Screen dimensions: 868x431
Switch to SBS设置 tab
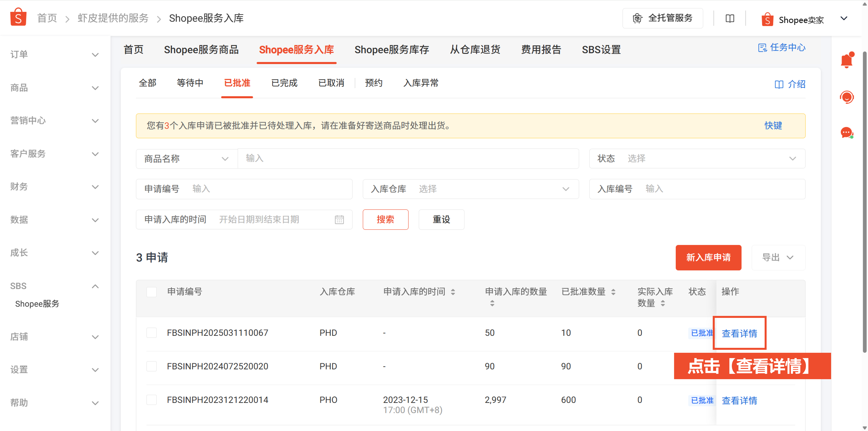click(601, 50)
